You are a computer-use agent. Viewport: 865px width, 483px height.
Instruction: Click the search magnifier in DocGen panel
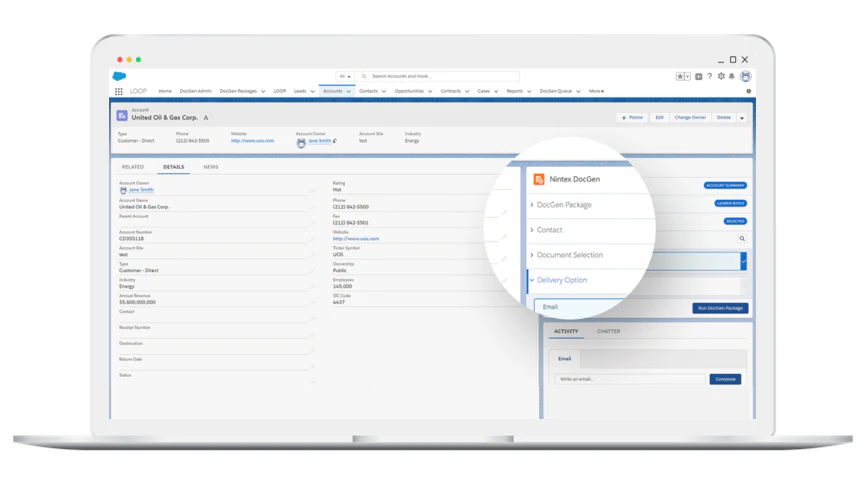click(742, 239)
